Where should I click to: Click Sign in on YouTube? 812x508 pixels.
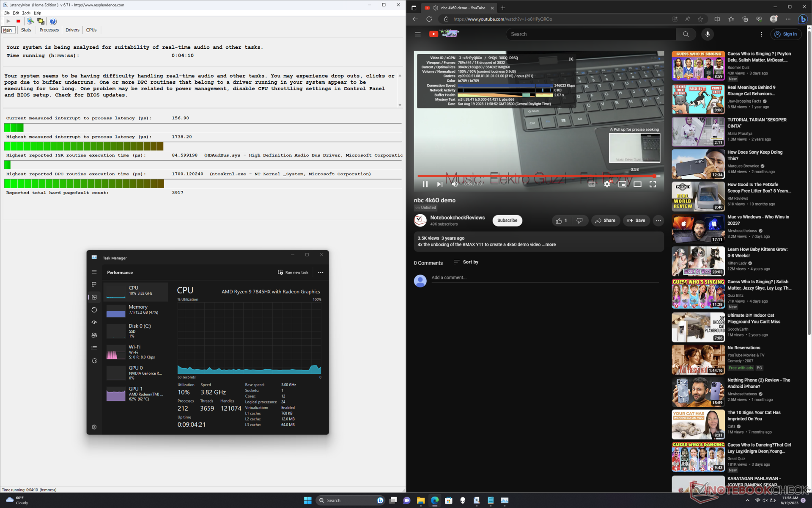(x=785, y=34)
